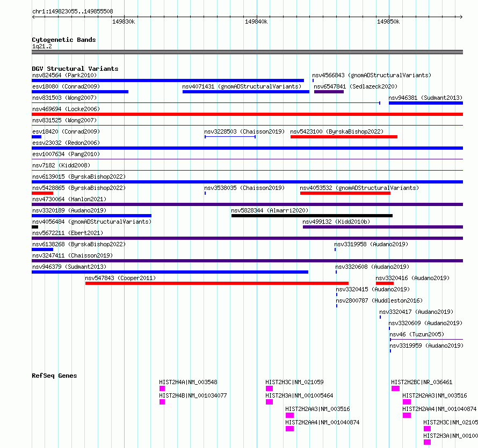Open esv1007634 (Pang2010) variant
Viewport: 478px width, 448px height.
[66, 154]
